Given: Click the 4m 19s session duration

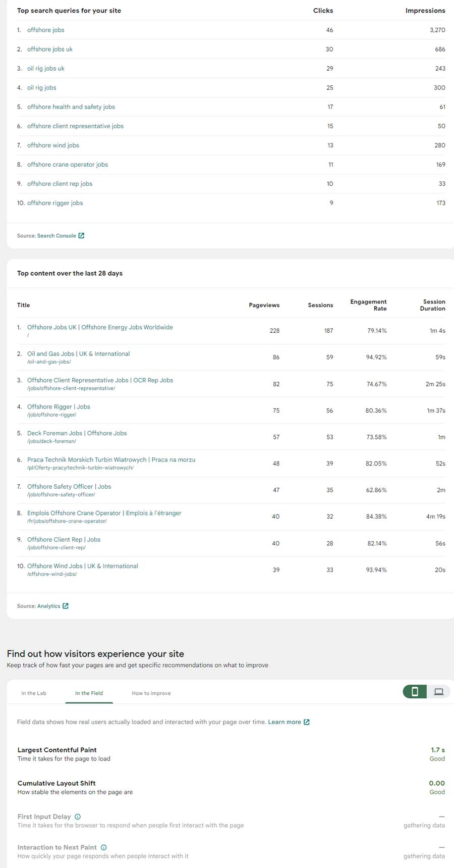Looking at the screenshot, I should (436, 517).
